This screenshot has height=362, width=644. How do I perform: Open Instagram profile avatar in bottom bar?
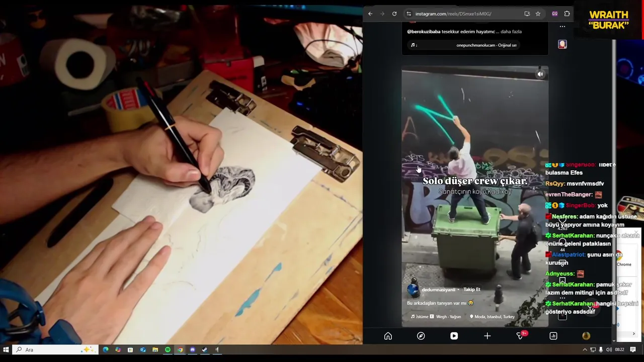[586, 336]
